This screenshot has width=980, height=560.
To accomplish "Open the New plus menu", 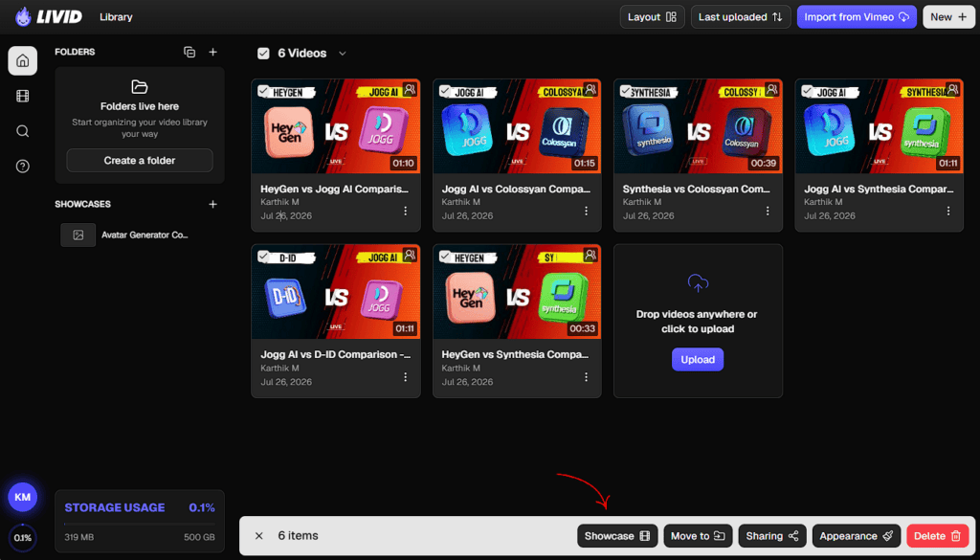I will pyautogui.click(x=948, y=17).
